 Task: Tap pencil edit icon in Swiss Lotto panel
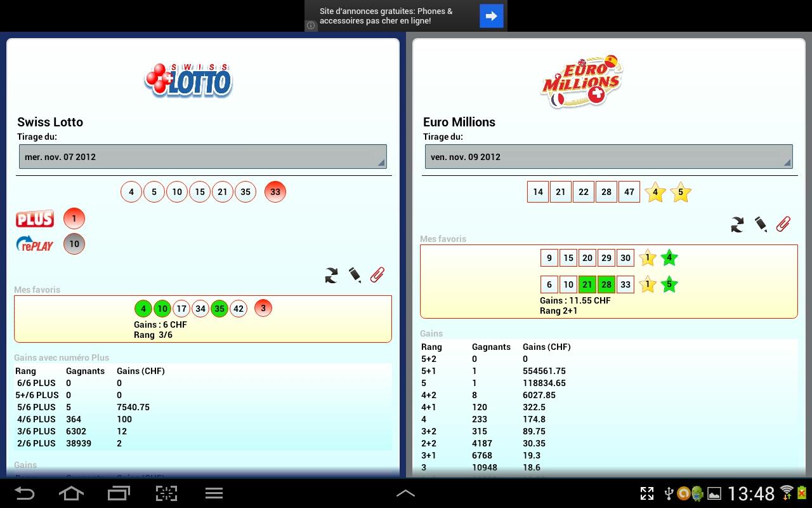[355, 275]
